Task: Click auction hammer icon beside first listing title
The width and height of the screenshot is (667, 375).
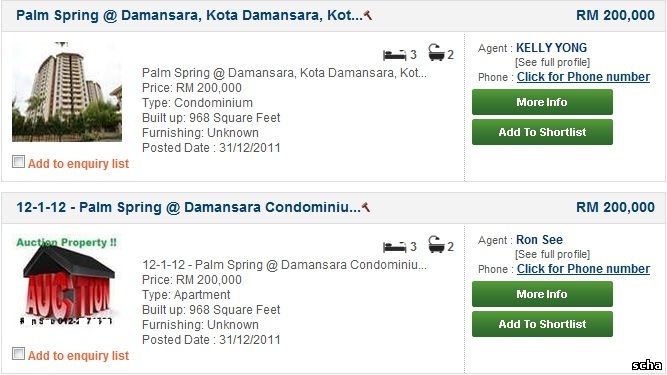Action: coord(368,15)
